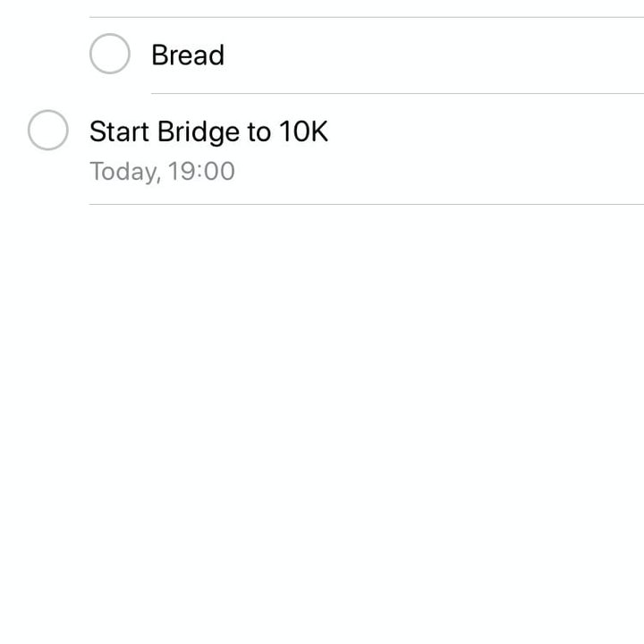Mark the Bread reminder as complete
Image resolution: width=644 pixels, height=644 pixels.
pos(110,55)
